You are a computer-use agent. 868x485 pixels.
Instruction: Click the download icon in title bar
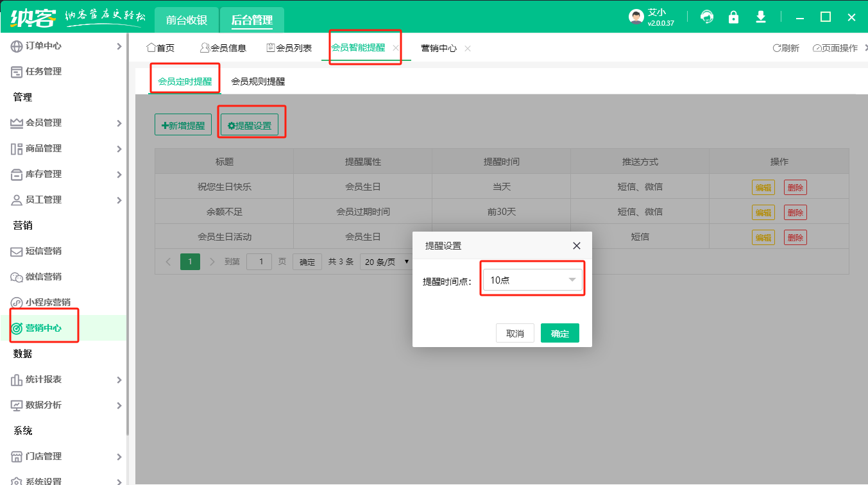[x=760, y=17]
